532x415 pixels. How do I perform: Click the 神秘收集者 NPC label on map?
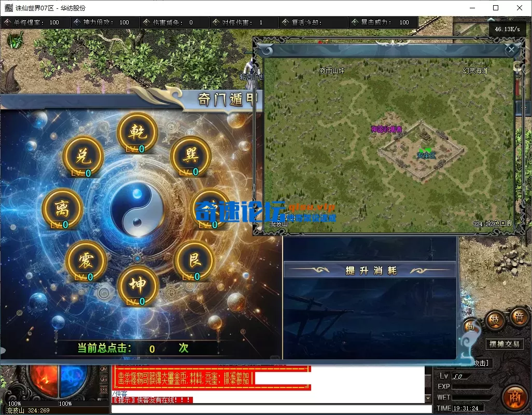386,129
